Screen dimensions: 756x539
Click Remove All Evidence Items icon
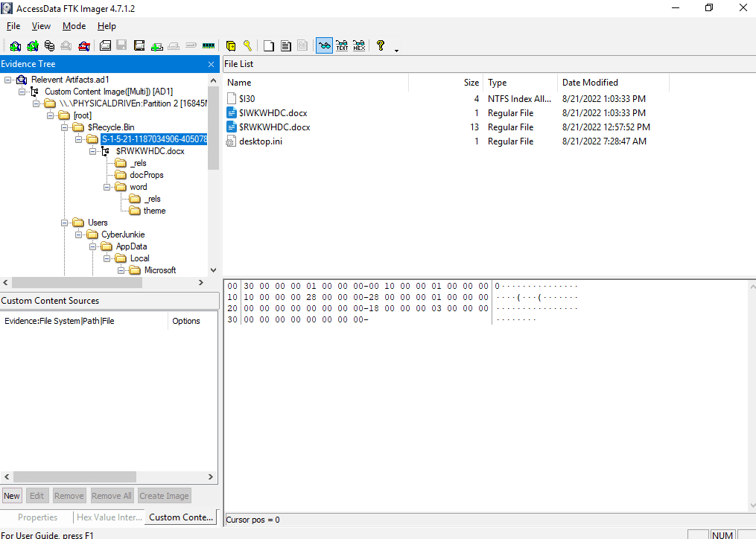[x=84, y=46]
